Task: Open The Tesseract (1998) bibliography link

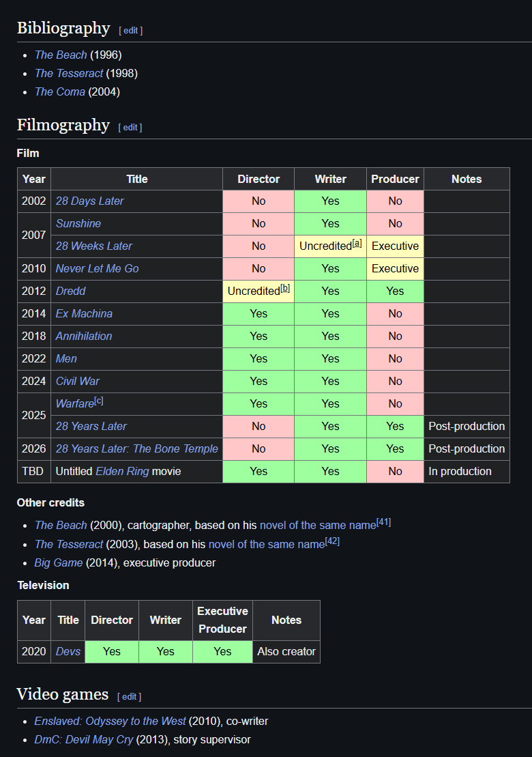Action: click(69, 74)
